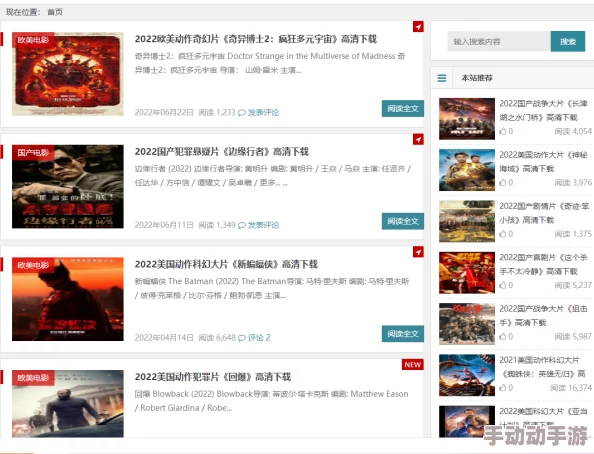Click the sidebar menu icon beside 本站推荐
594x454 pixels.
pyautogui.click(x=442, y=78)
